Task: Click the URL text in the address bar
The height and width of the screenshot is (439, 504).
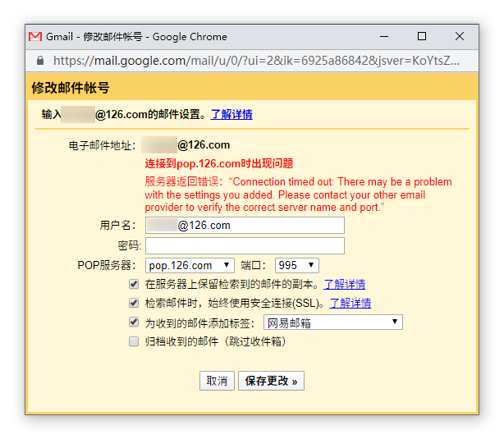Action: click(256, 61)
